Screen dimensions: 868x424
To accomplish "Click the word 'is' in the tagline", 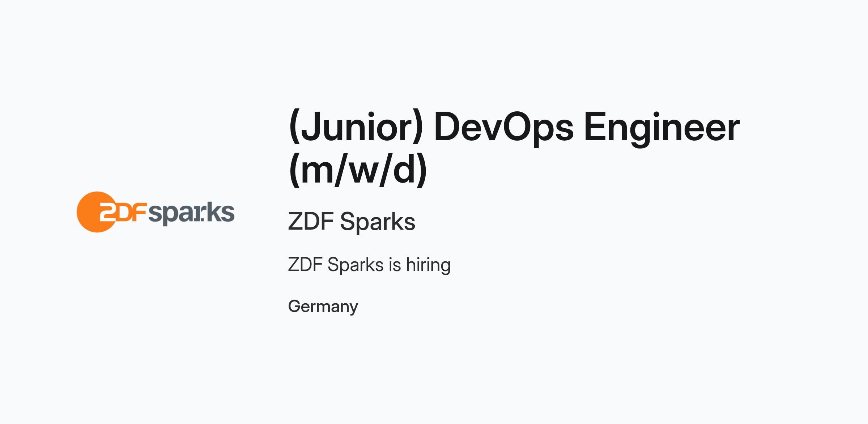I will (x=395, y=265).
